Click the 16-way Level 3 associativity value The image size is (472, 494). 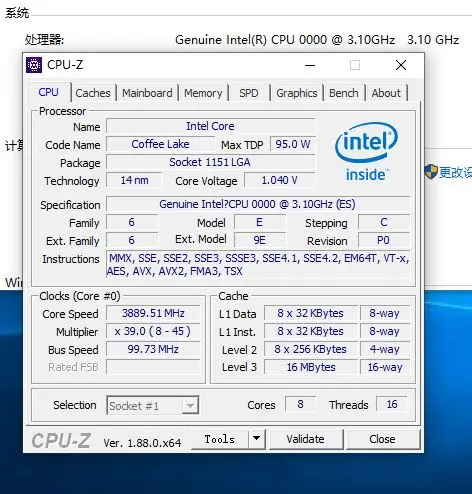[x=385, y=367]
